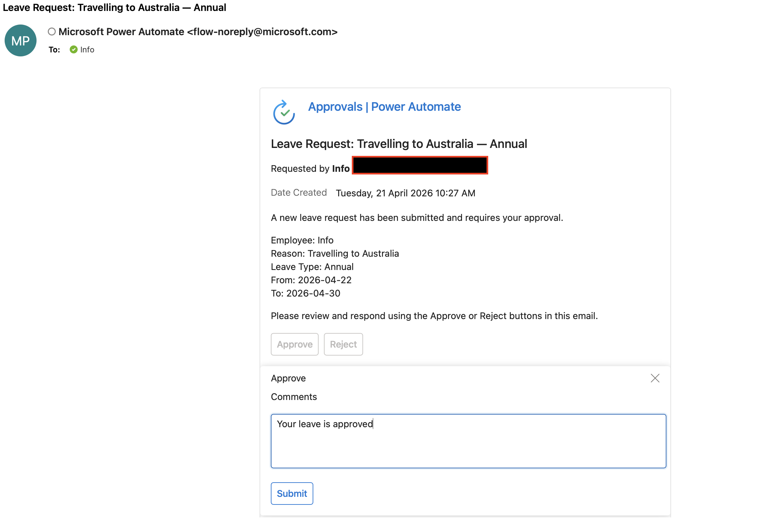This screenshot has width=764, height=532.
Task: Click the Reject button
Action: (x=343, y=344)
